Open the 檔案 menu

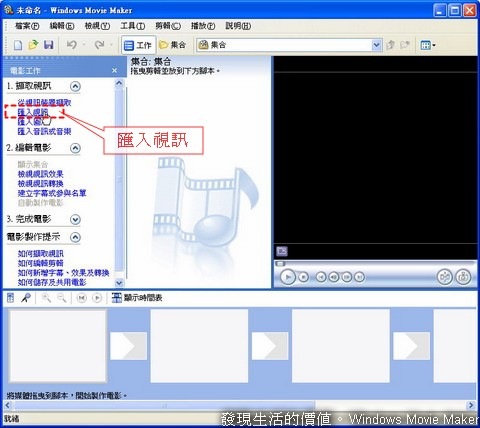(x=27, y=26)
